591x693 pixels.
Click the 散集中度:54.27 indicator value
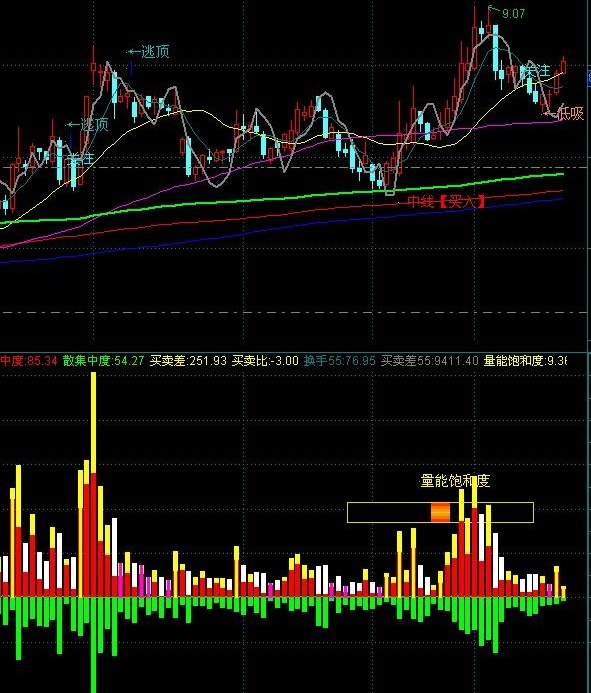click(103, 361)
